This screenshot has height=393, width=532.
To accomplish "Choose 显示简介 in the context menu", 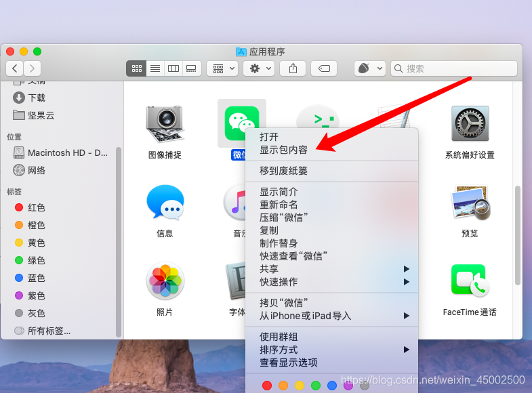I will pos(332,192).
